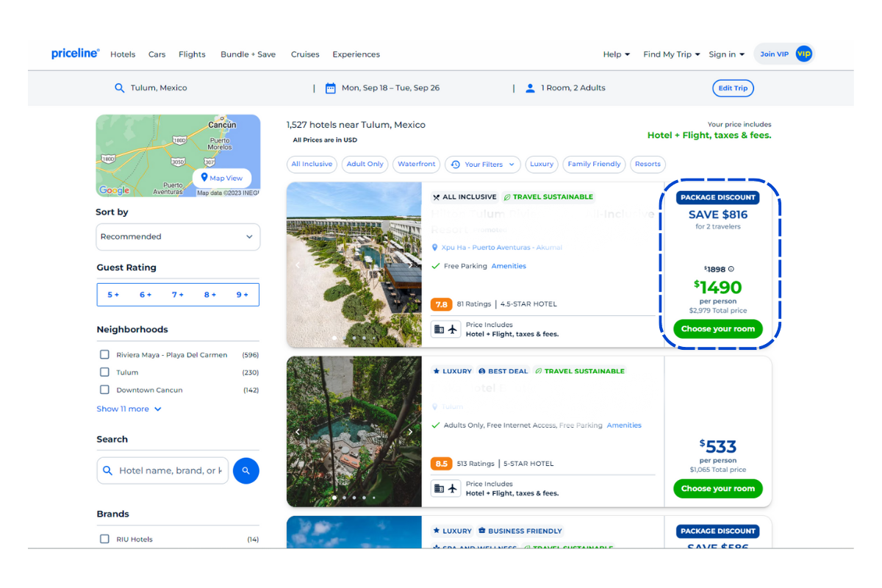Click the 7.8 rating badge
The width and height of the screenshot is (882, 588).
[442, 304]
